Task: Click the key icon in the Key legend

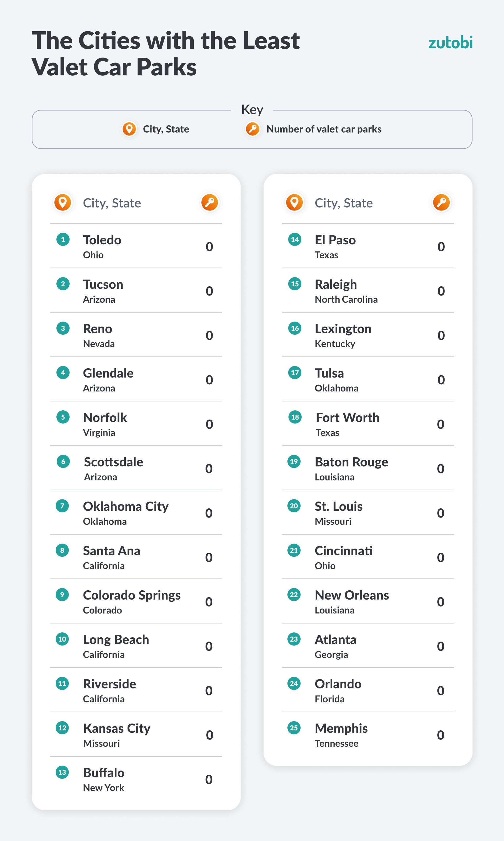Action: 253,129
